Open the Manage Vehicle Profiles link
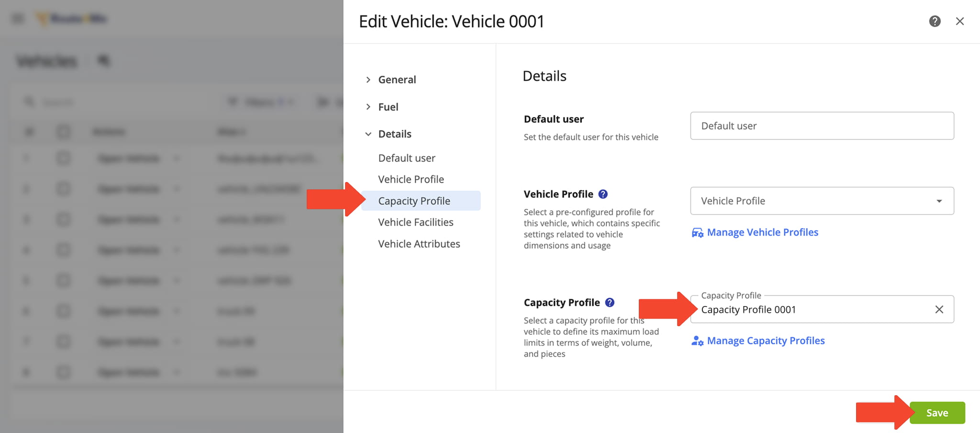The width and height of the screenshot is (980, 433). click(762, 232)
